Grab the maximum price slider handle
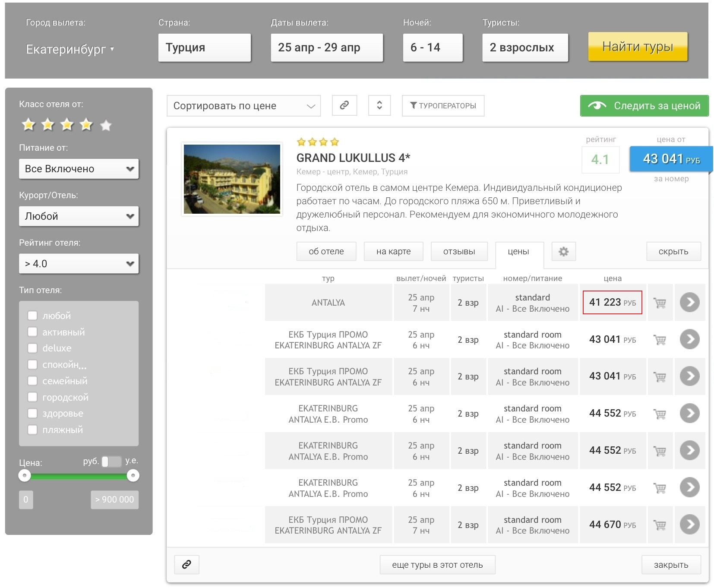714x588 pixels. 133,476
